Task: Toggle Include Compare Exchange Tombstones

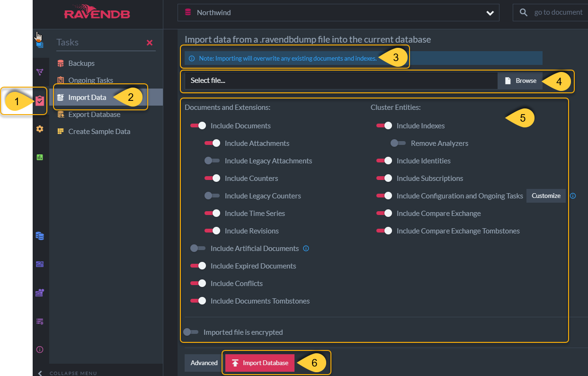Action: pyautogui.click(x=384, y=231)
